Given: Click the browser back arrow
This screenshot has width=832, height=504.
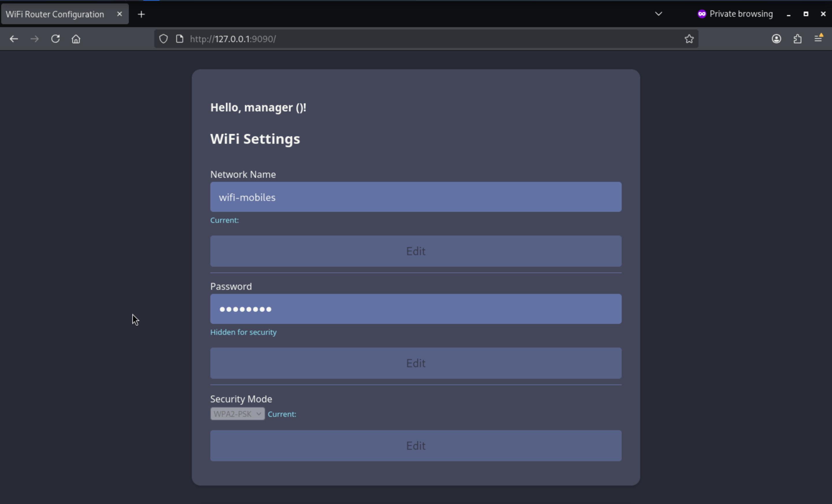Looking at the screenshot, I should pos(14,39).
